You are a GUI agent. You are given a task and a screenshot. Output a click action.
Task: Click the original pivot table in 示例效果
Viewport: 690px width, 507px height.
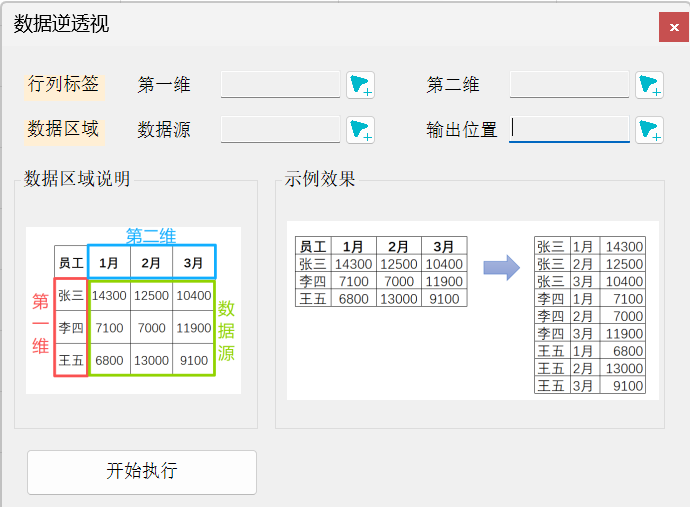381,272
